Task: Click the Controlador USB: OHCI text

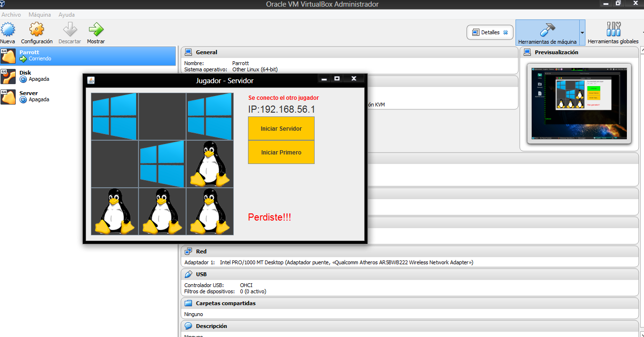Action: 218,285
